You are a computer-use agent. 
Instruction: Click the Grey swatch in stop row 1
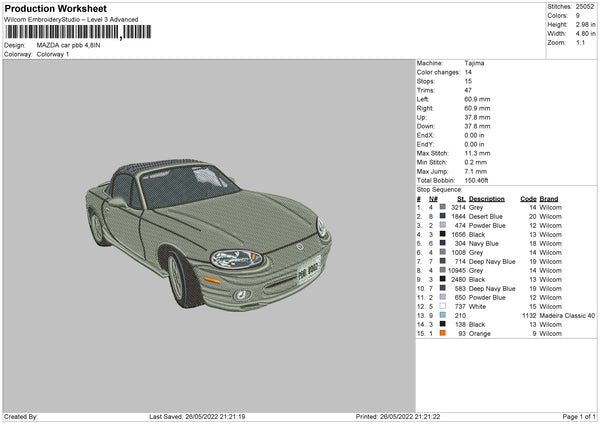pos(442,207)
